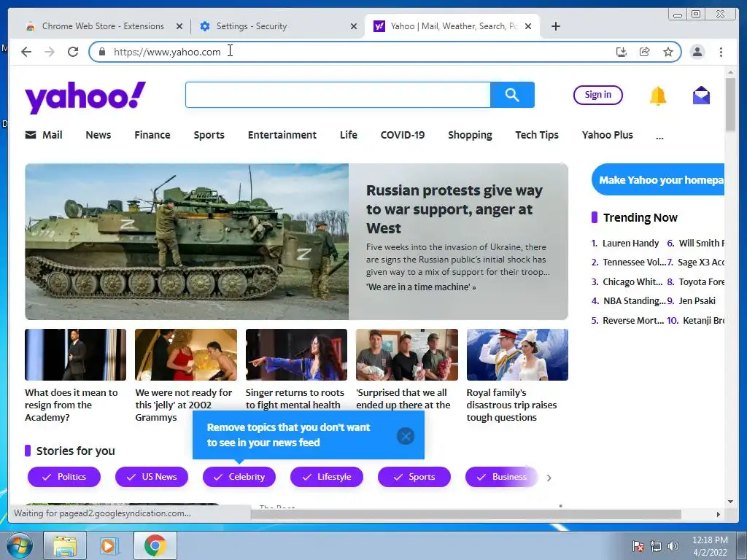Image resolution: width=747 pixels, height=560 pixels.
Task: Open COVID-19 navigation item
Action: (x=402, y=135)
